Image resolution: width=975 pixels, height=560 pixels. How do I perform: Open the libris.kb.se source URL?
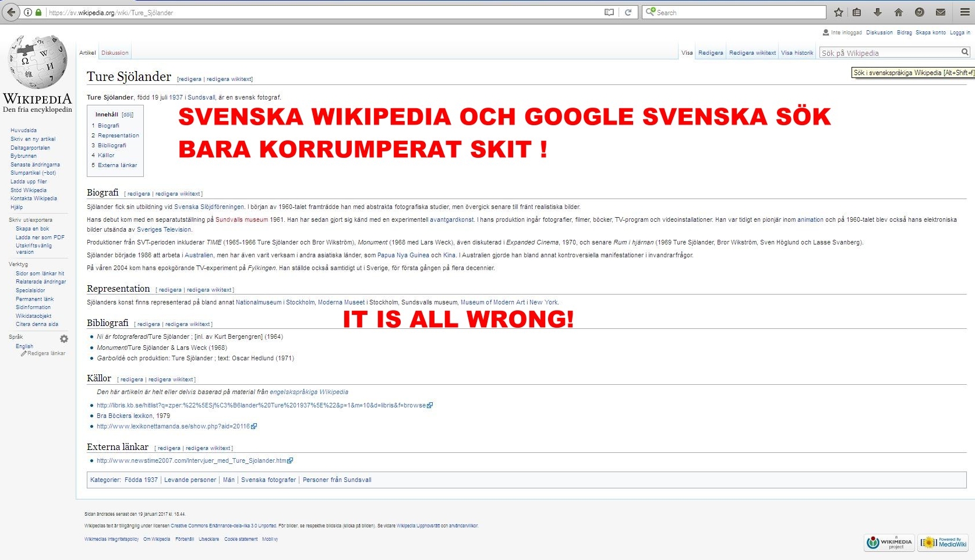point(261,406)
